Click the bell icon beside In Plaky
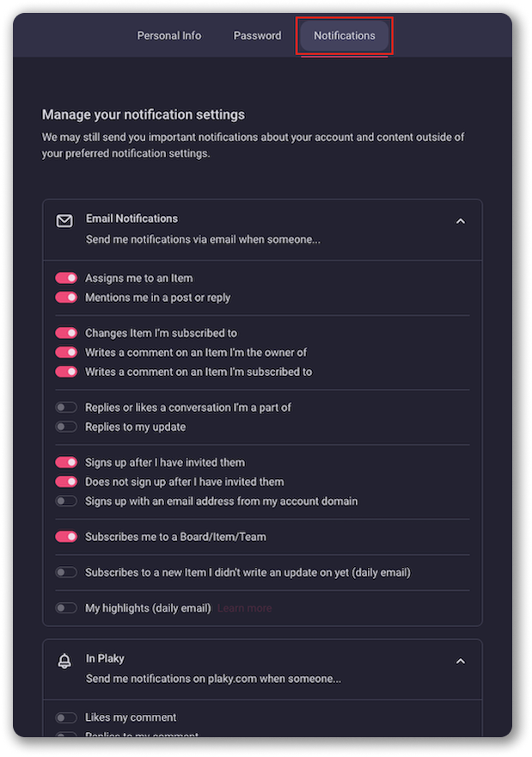532x757 pixels. coord(64,661)
